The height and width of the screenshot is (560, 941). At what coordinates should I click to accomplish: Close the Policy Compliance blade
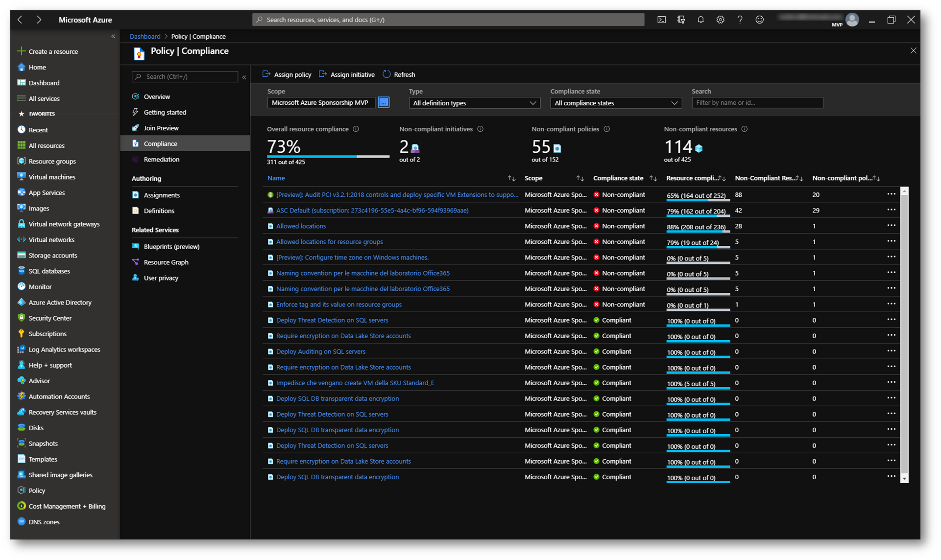(913, 50)
